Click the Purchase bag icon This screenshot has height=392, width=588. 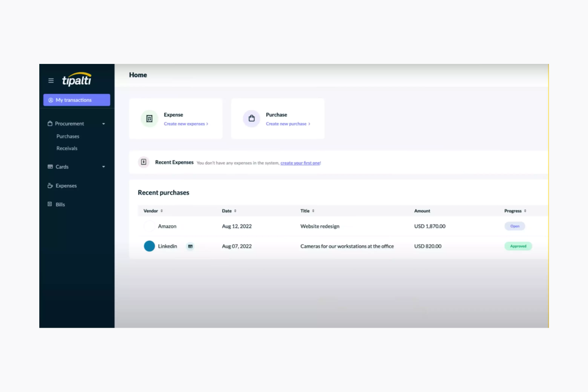(251, 118)
